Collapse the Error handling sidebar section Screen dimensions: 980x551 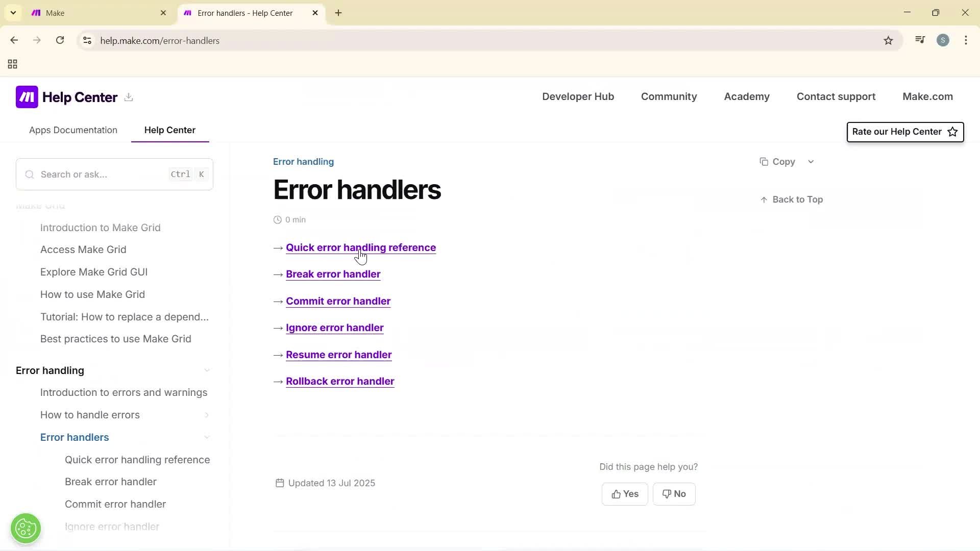tap(207, 370)
